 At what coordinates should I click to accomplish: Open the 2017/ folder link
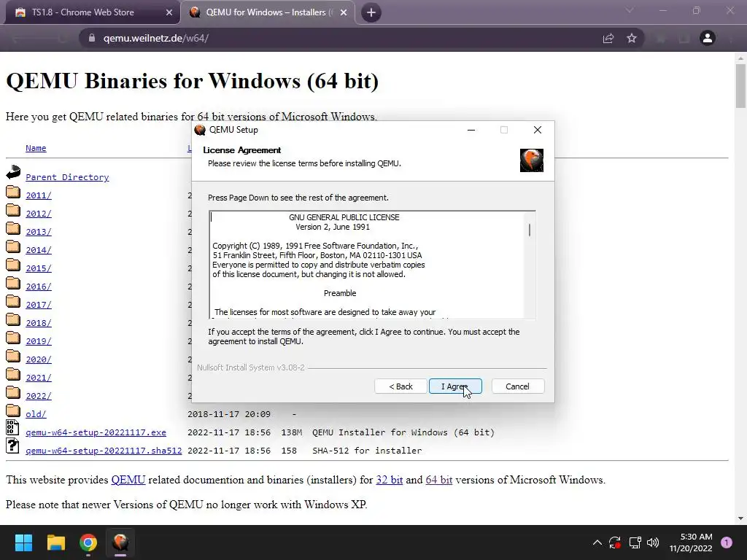click(39, 305)
